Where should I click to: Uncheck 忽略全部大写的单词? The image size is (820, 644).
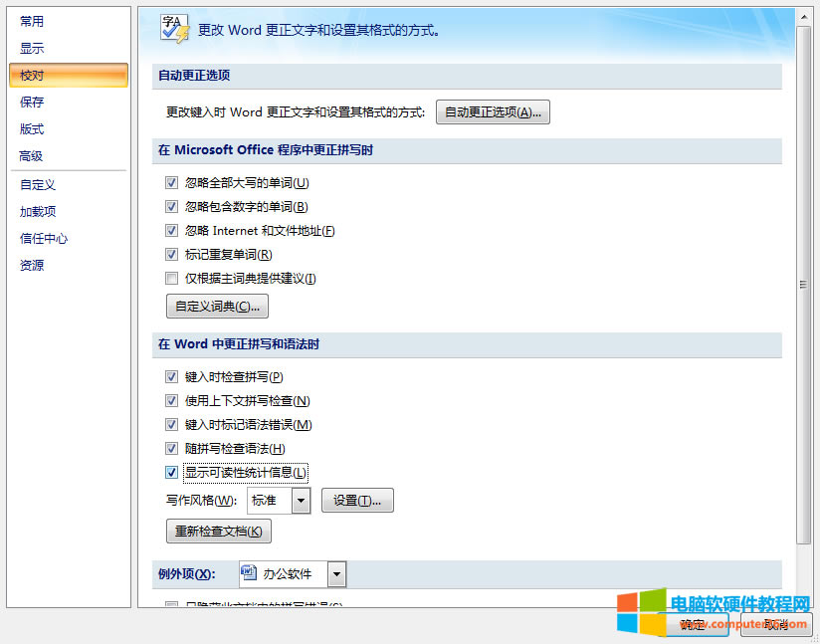(171, 182)
